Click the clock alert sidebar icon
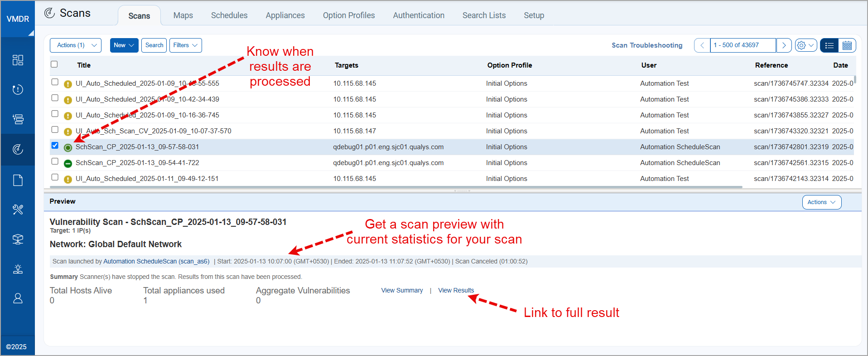Image resolution: width=868 pixels, height=356 pixels. 18,89
